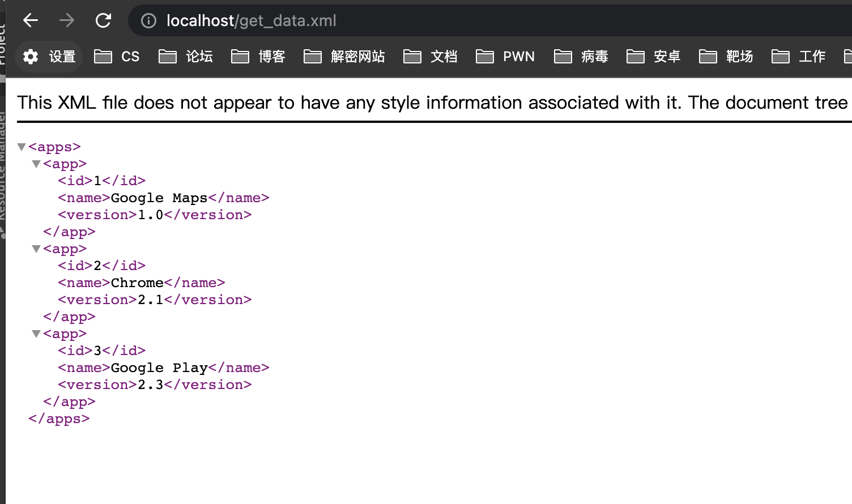
Task: Open the 安卓 bookmark folder
Action: [x=654, y=57]
